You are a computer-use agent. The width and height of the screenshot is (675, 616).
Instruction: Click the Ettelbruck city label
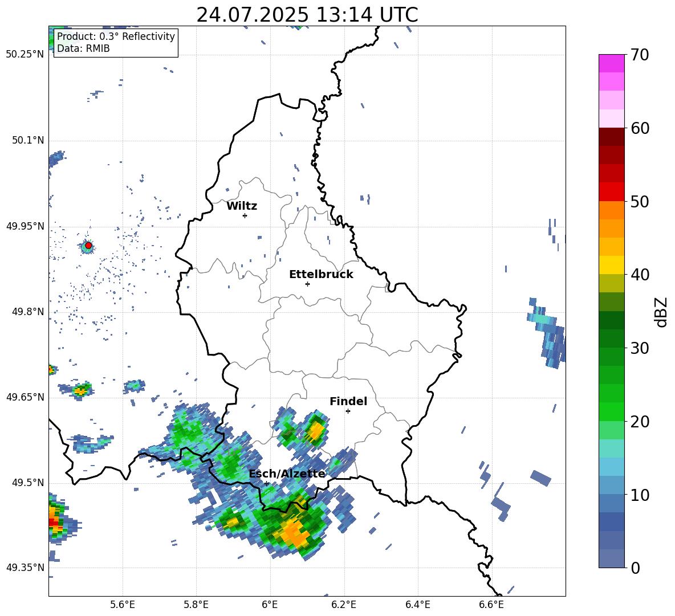coord(321,275)
